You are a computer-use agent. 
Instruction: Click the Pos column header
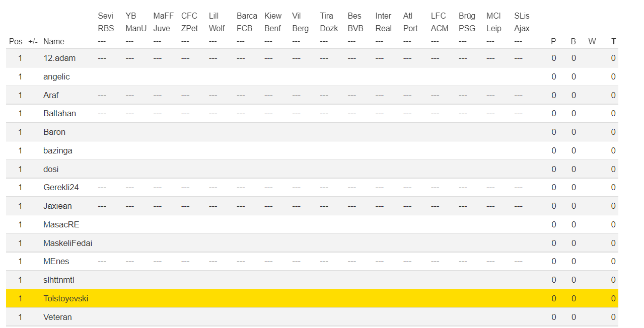[16, 42]
